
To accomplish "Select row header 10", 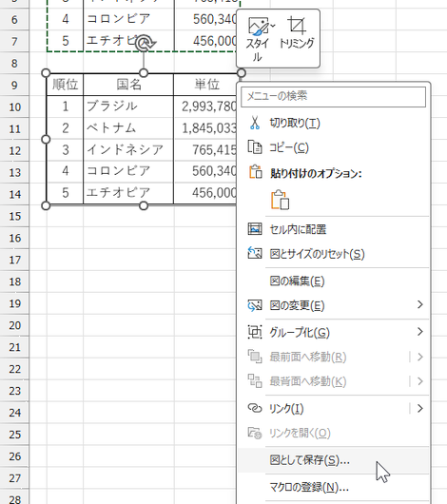I will click(x=14, y=107).
